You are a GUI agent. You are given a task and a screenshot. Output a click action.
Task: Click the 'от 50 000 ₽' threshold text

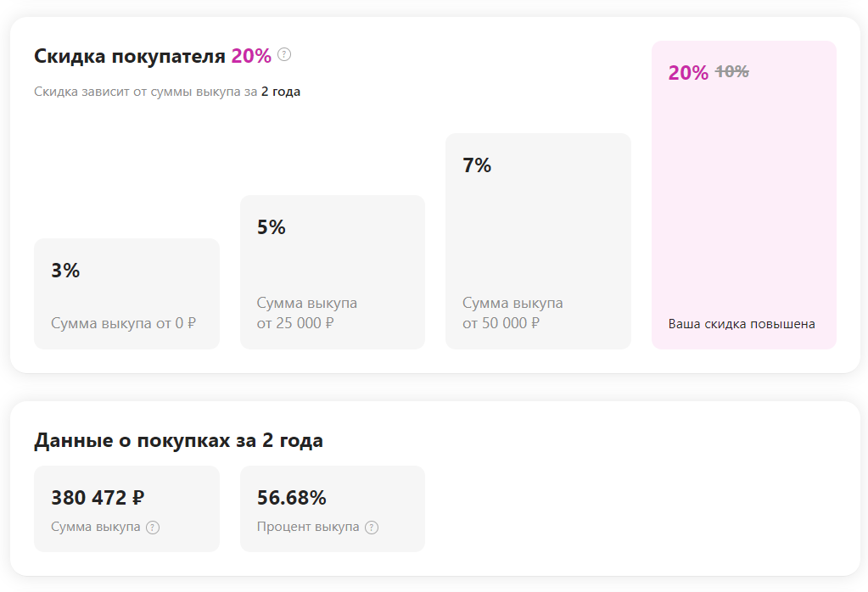(x=501, y=323)
